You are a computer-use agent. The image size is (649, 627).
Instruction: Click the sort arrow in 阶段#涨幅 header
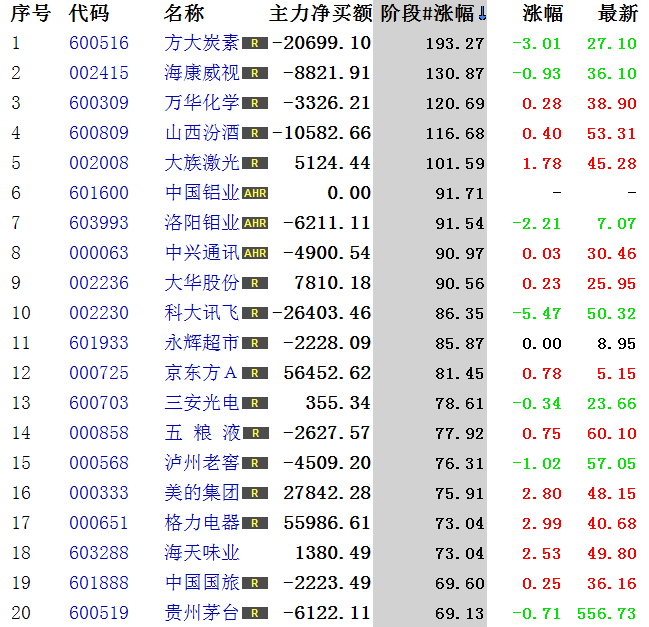[482, 14]
